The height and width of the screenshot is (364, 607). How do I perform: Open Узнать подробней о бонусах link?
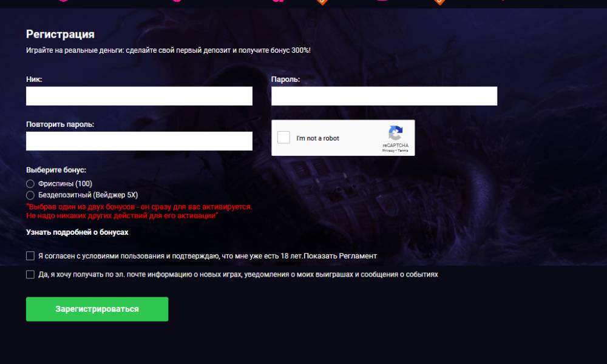pos(77,232)
